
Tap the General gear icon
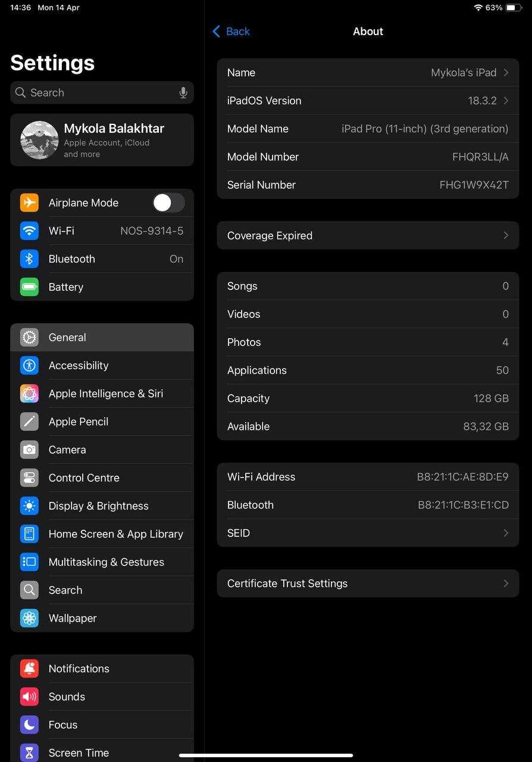(x=29, y=337)
